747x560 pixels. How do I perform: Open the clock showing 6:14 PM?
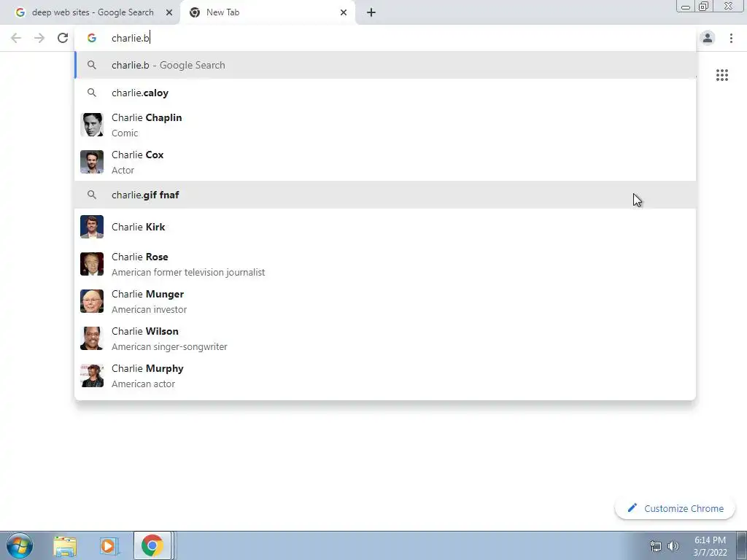(710, 546)
